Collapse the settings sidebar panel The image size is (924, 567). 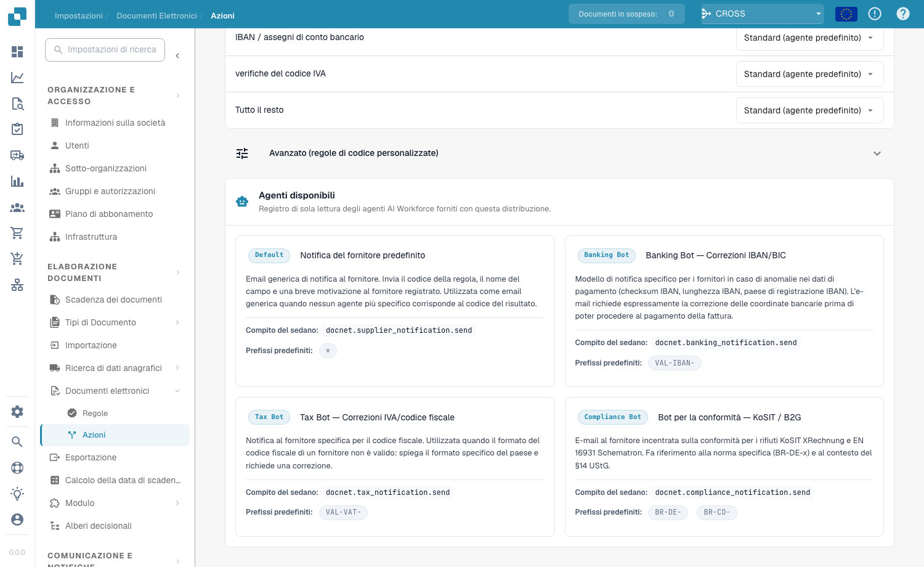click(177, 56)
